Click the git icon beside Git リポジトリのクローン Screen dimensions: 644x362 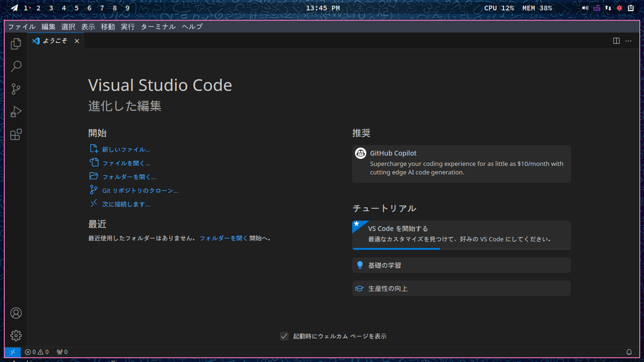[x=94, y=190]
